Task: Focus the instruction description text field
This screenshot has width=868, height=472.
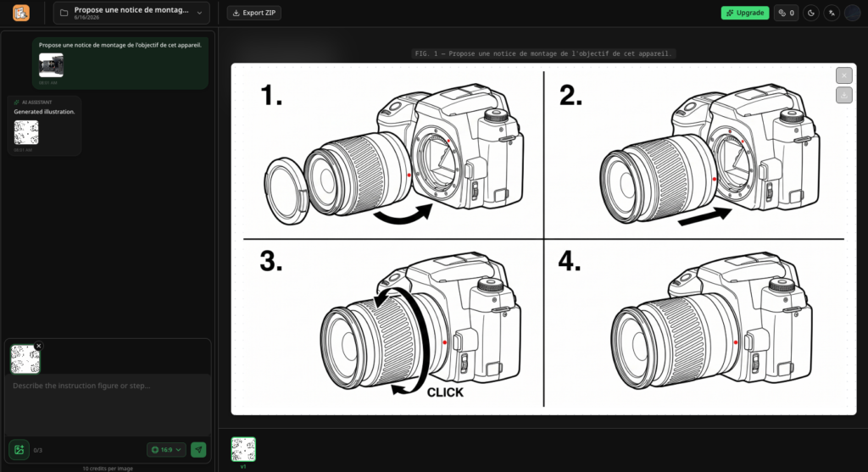Action: (108, 406)
